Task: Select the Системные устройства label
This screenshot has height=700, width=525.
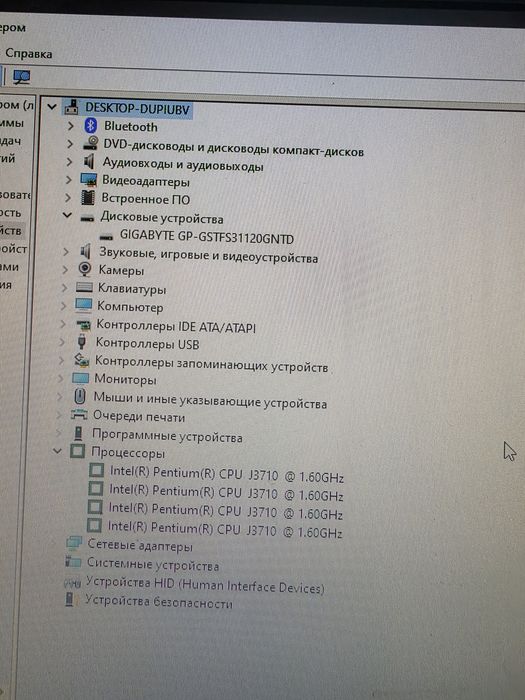Action: [153, 564]
